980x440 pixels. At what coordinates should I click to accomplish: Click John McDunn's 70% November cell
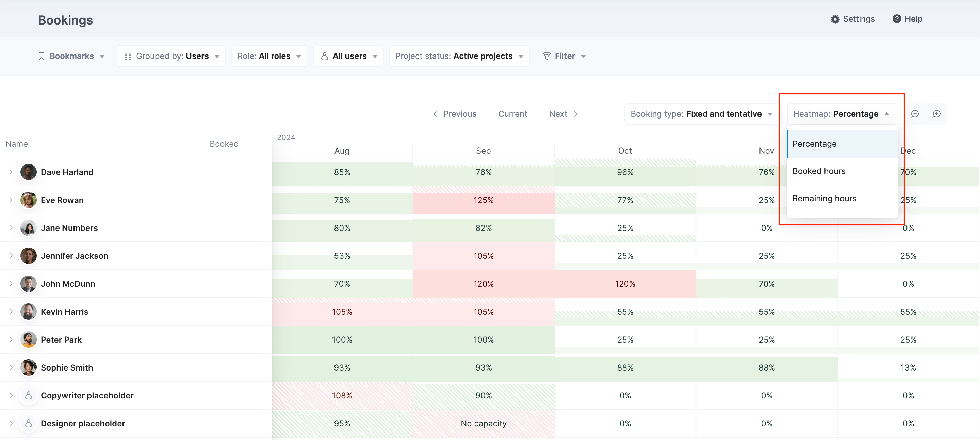pos(767,284)
